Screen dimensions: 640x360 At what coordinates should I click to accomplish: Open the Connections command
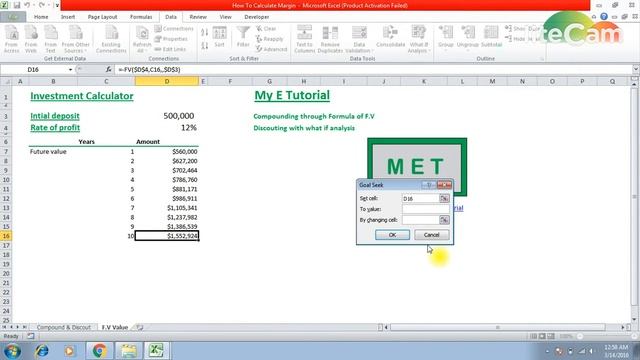174,29
